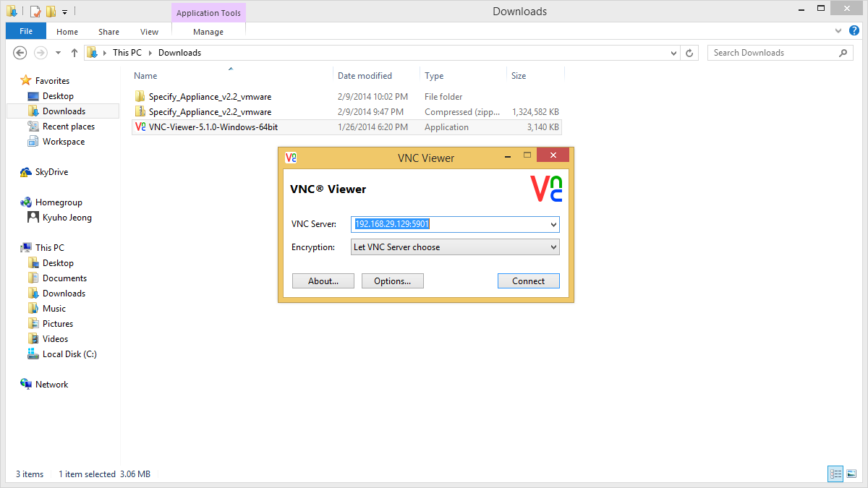
Task: Sort by the Size column header
Action: pyautogui.click(x=519, y=76)
